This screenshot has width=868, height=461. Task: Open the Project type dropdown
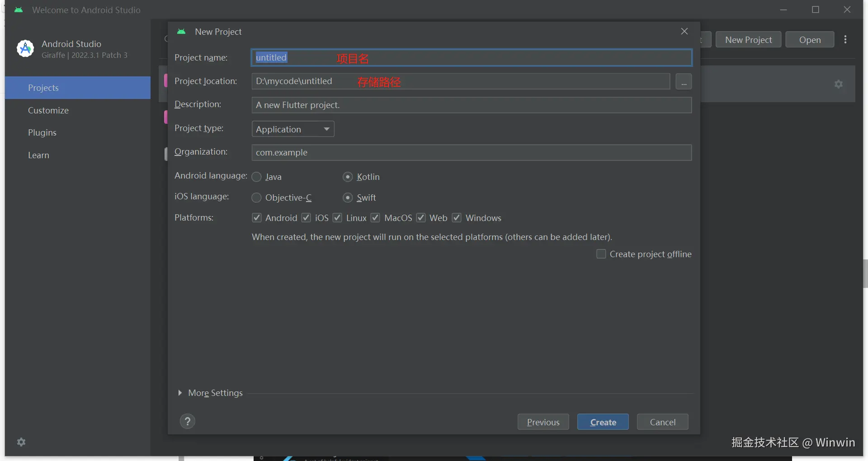[293, 129]
